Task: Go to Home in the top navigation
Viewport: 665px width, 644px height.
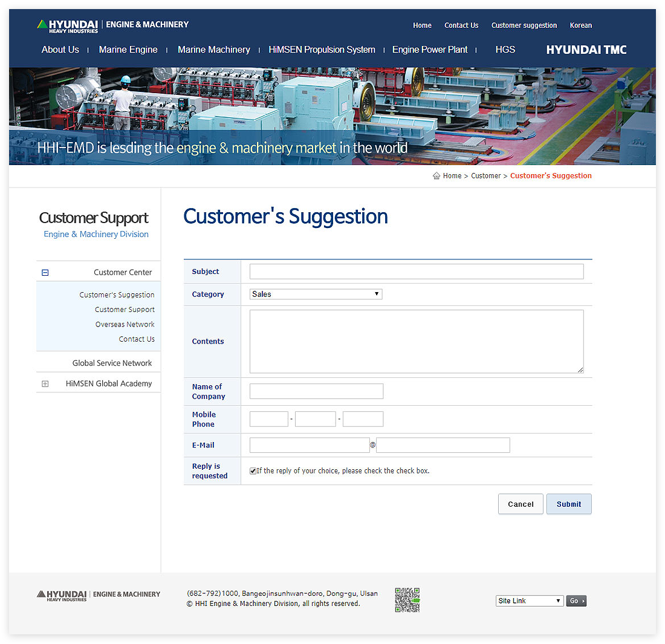Action: (422, 25)
